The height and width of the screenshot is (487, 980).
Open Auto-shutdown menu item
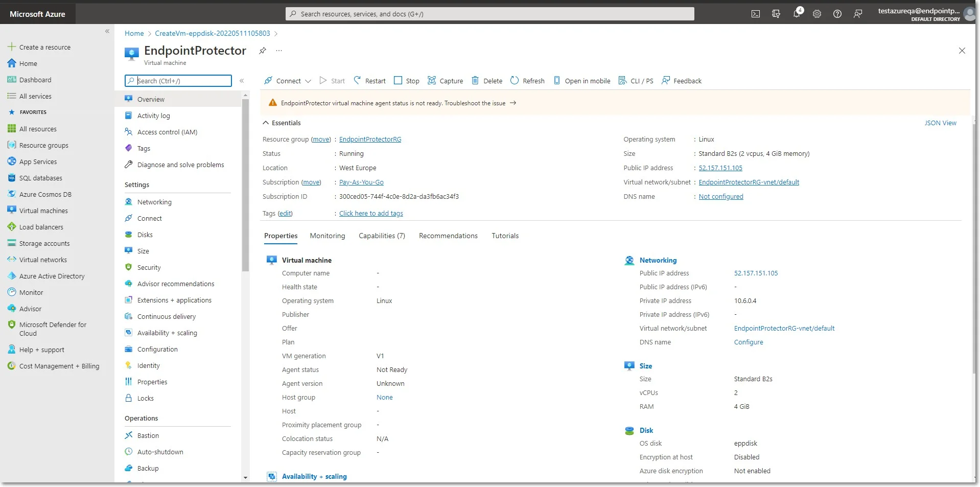point(160,452)
